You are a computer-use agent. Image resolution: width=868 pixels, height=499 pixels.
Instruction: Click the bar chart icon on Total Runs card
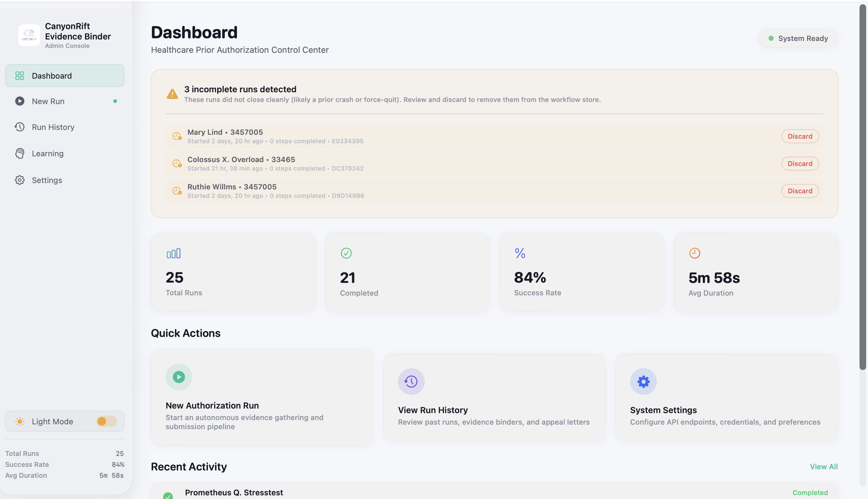[x=173, y=253]
